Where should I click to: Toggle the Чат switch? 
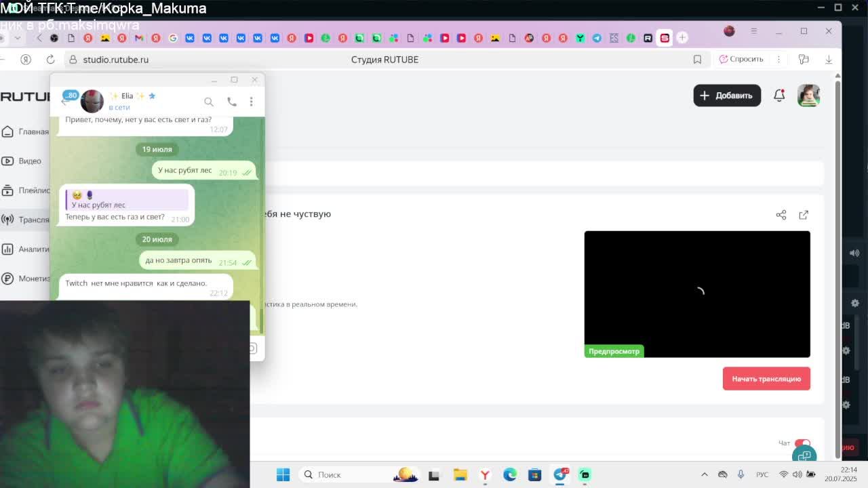point(802,443)
